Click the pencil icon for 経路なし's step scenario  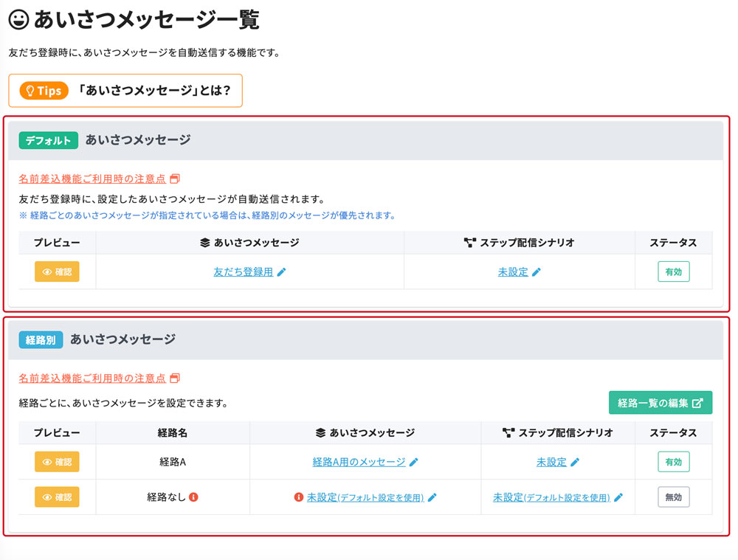point(618,497)
